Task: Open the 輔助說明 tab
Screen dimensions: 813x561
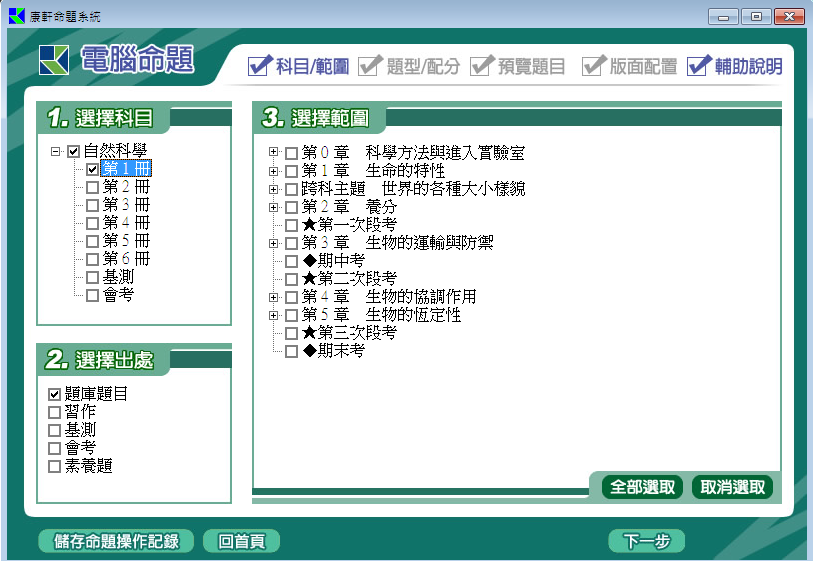Action: (735, 66)
